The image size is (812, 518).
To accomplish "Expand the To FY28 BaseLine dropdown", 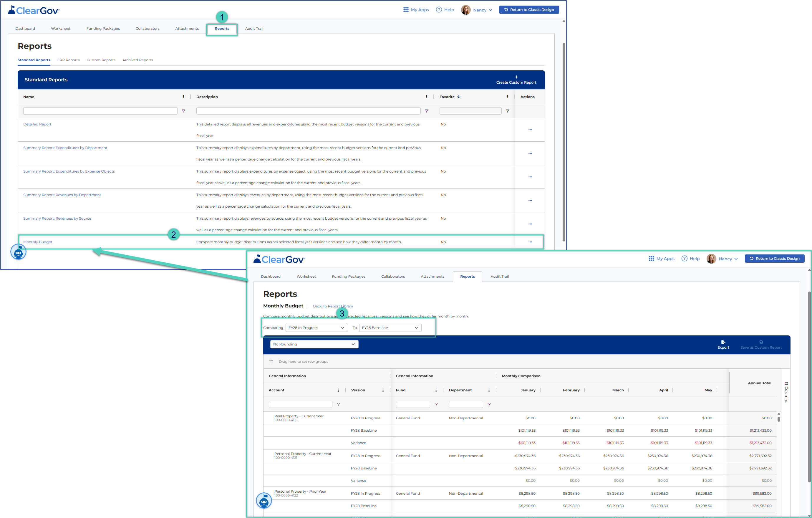I will (390, 328).
